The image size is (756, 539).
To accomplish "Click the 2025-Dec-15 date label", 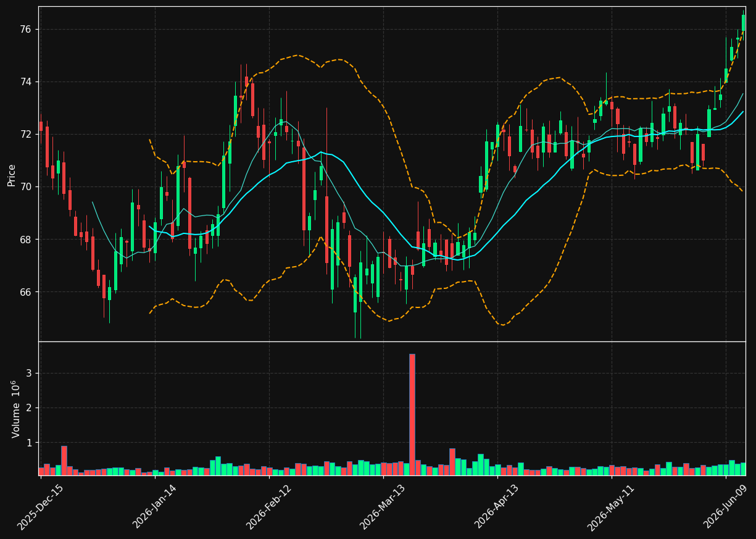I will (41, 507).
